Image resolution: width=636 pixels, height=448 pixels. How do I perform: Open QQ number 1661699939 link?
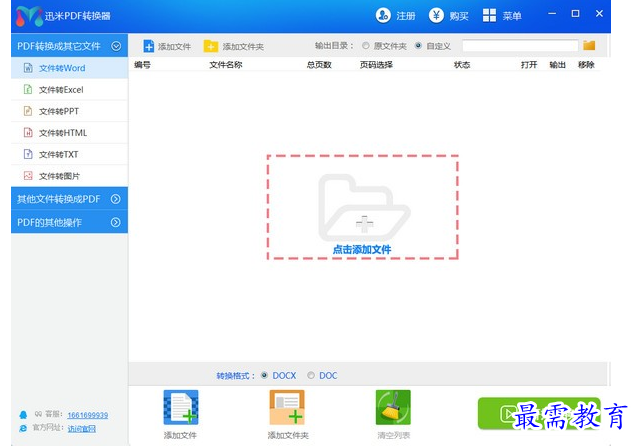88,415
